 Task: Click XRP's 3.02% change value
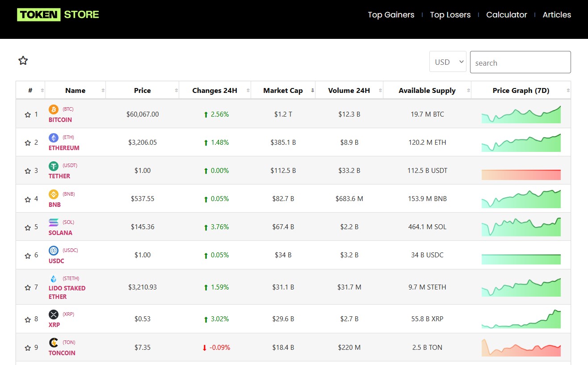click(x=220, y=319)
